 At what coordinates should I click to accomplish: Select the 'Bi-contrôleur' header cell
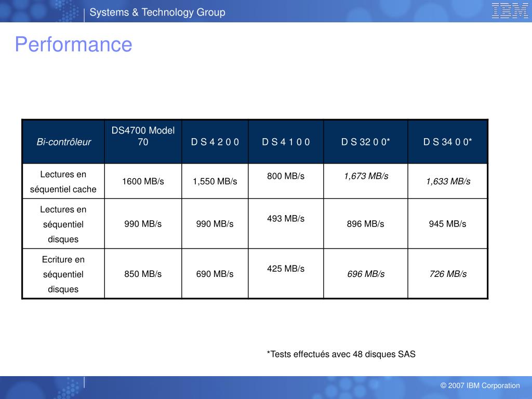63,142
